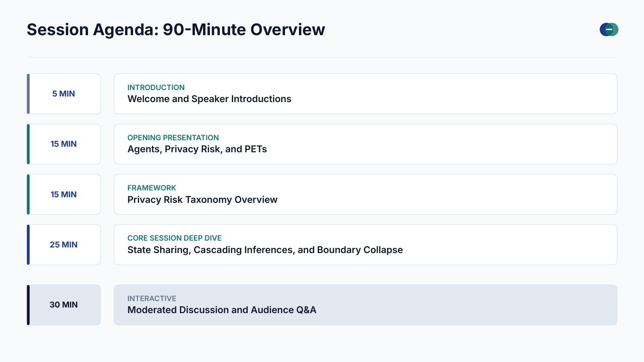Click the '30 MIN' duration card
Screen dimensions: 644x362
64,305
